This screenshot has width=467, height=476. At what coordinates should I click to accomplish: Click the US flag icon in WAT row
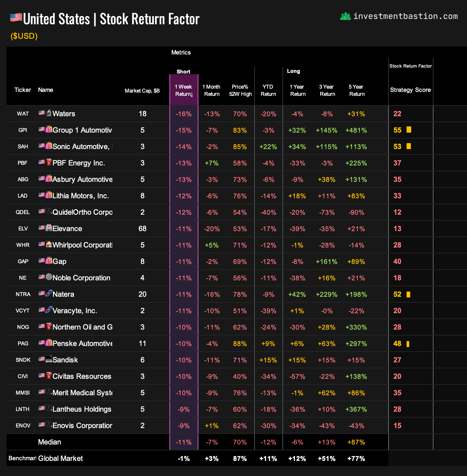click(x=42, y=113)
